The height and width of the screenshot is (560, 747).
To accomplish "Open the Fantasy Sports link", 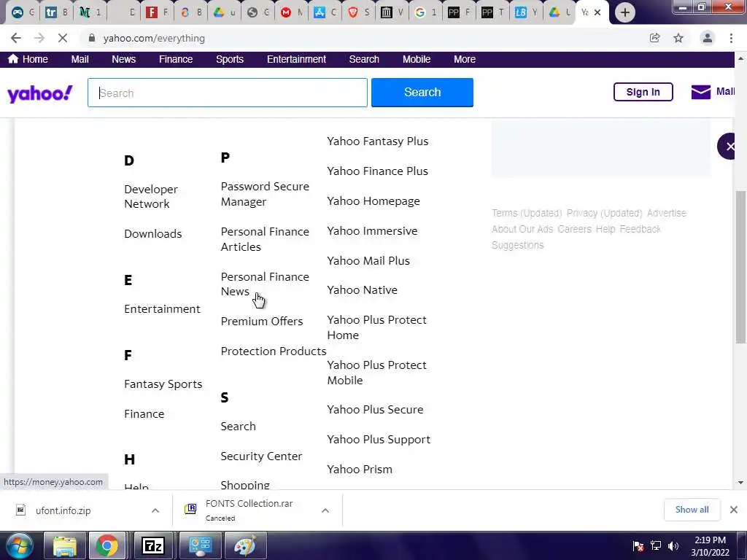I will point(163,384).
